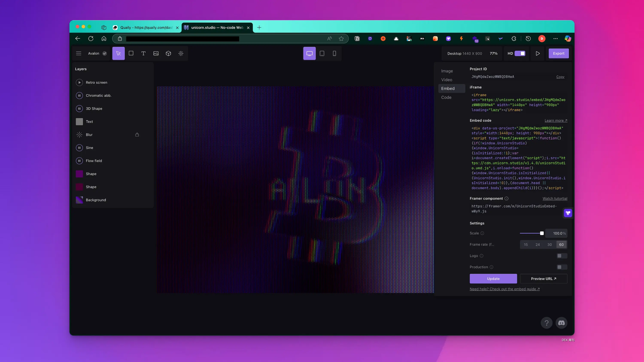Click the Scale percentage field
644x362 pixels.
click(x=556, y=233)
